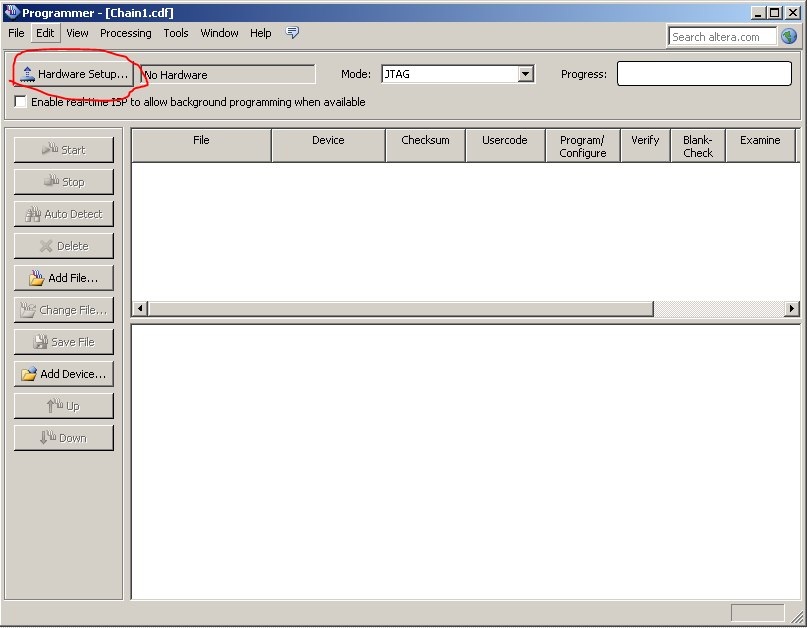Click the Progress bar field

click(x=710, y=74)
